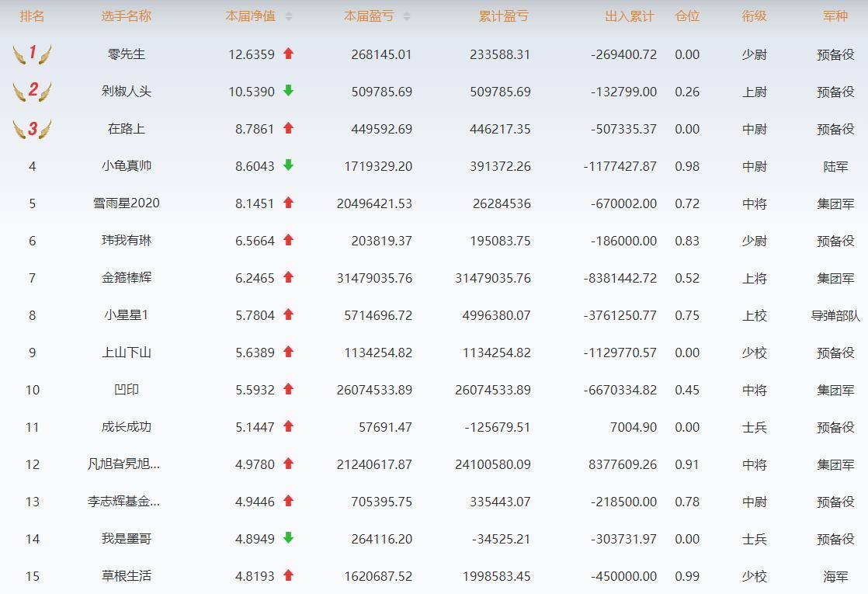868x594 pixels.
Task: Click the 军种 column header
Action: (x=835, y=16)
